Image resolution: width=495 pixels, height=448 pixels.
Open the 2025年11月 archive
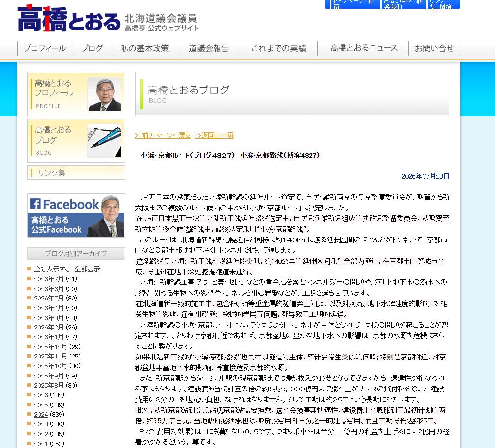click(51, 356)
